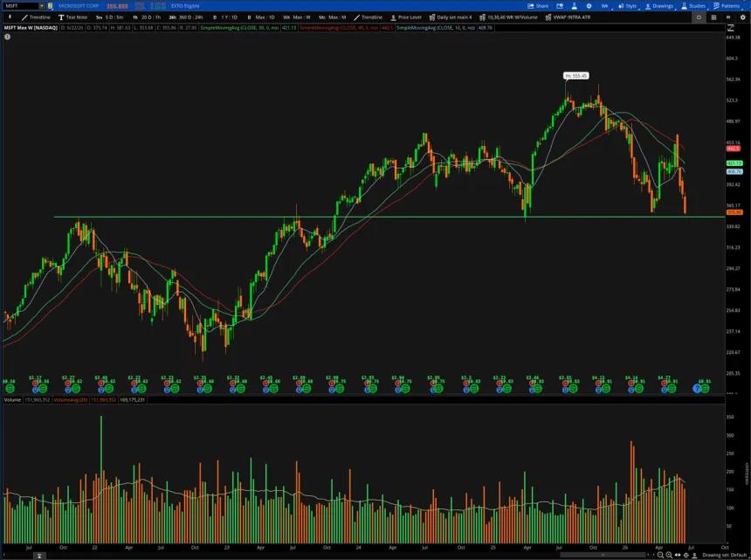Switch to single chart layout icon

click(x=699, y=17)
